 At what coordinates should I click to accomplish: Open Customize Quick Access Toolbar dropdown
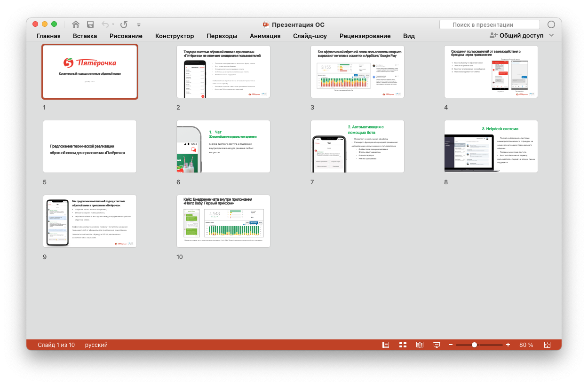pos(139,25)
